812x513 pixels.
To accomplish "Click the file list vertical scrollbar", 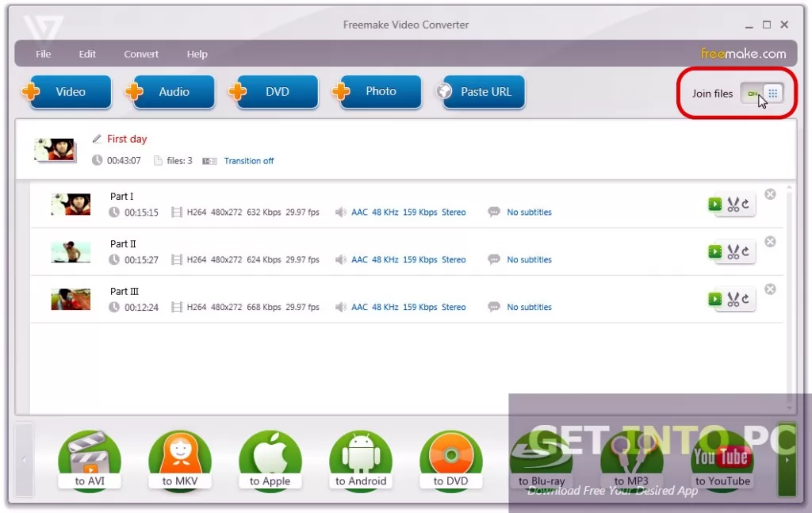I will pos(789,297).
